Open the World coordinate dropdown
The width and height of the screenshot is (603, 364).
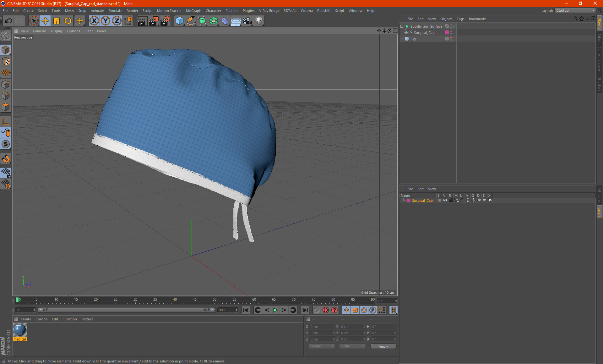[x=322, y=346]
